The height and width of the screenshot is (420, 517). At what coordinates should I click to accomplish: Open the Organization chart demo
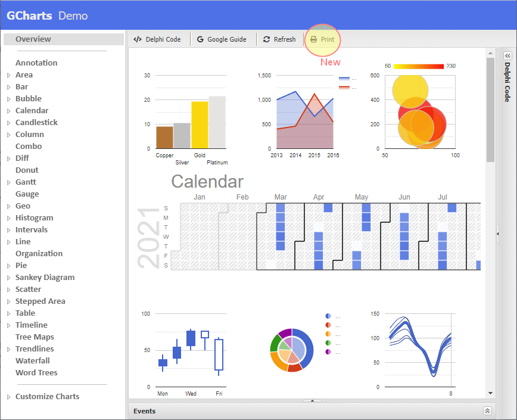click(39, 254)
